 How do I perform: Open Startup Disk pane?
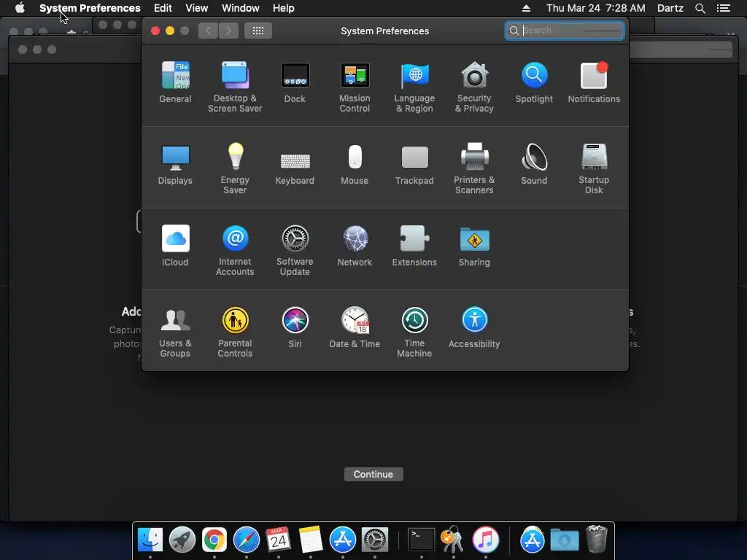[594, 168]
